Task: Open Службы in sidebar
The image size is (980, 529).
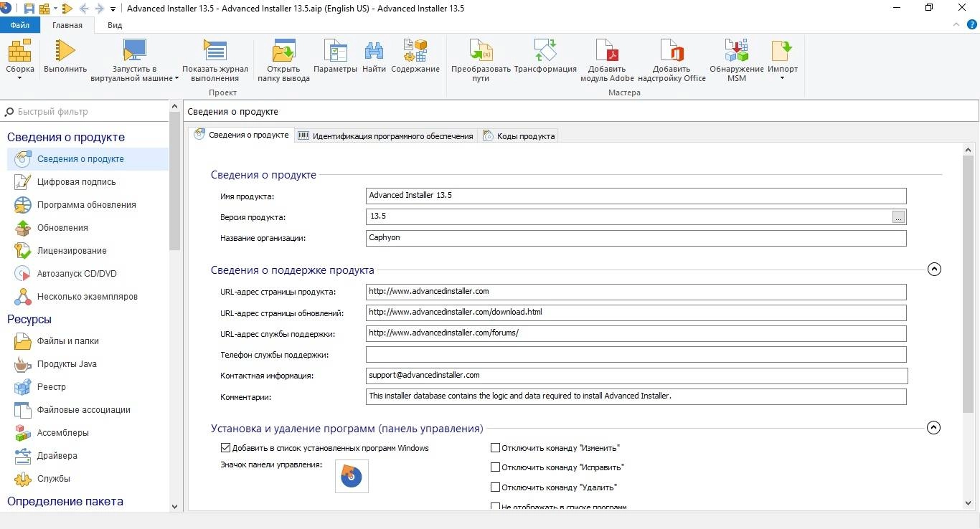Action: (x=88, y=479)
